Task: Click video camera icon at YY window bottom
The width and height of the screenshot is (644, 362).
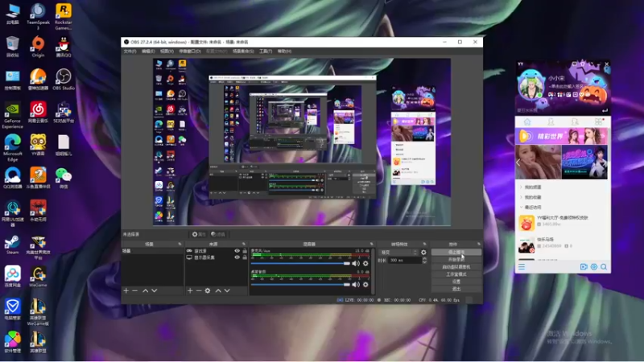Action: pos(584,267)
